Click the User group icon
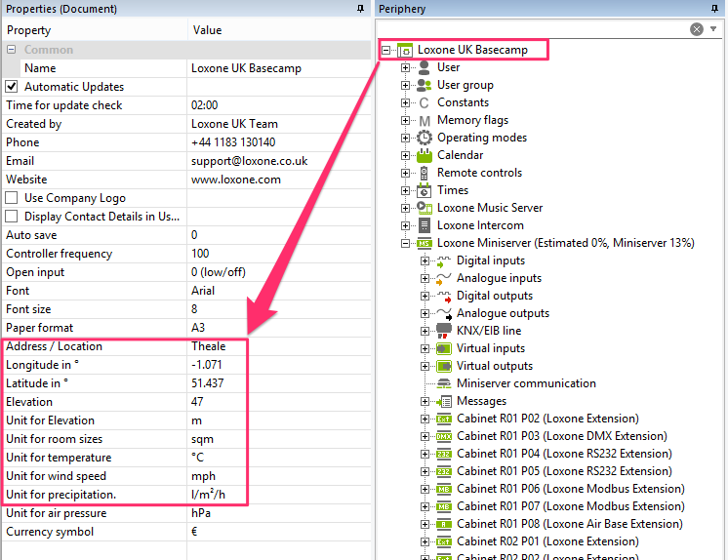This screenshot has width=728, height=560. (425, 85)
